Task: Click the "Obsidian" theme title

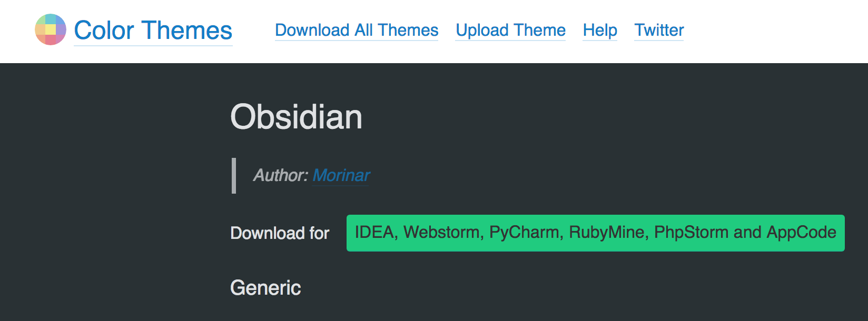Action: tap(297, 117)
